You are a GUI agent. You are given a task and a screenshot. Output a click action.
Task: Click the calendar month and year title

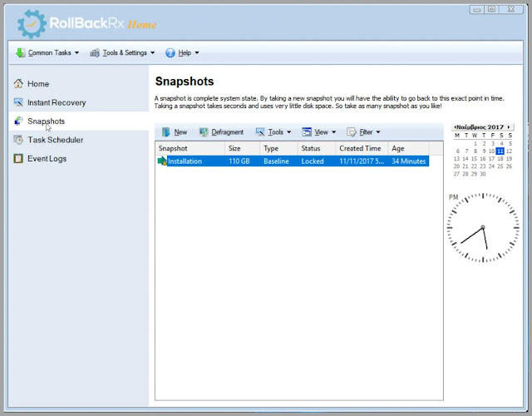point(480,127)
